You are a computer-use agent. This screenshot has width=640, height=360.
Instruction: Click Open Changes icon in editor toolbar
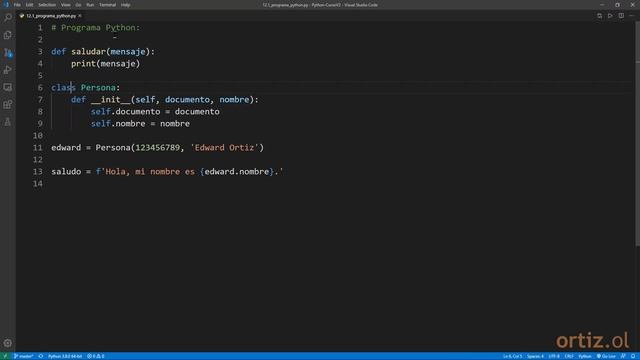pos(600,16)
